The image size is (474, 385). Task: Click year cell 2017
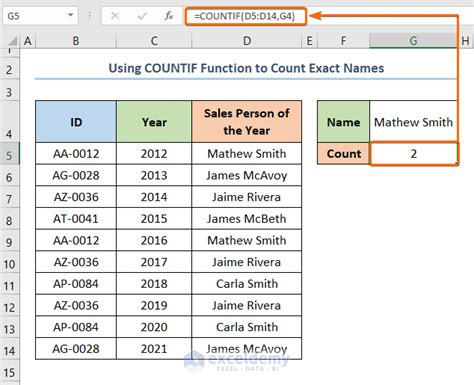[x=154, y=262]
